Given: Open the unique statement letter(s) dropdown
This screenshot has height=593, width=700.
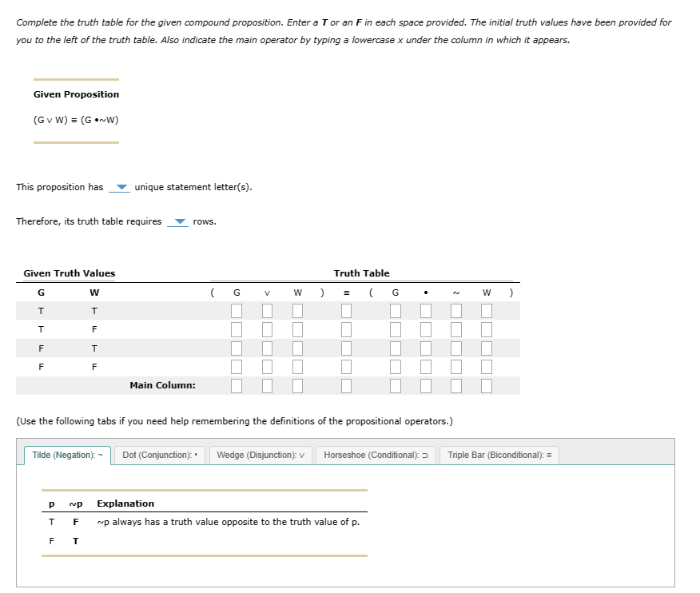Looking at the screenshot, I should (120, 187).
